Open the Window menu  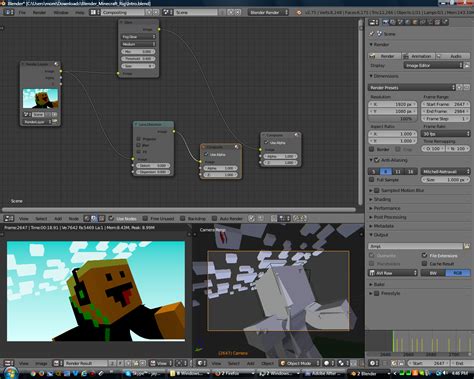[61, 12]
